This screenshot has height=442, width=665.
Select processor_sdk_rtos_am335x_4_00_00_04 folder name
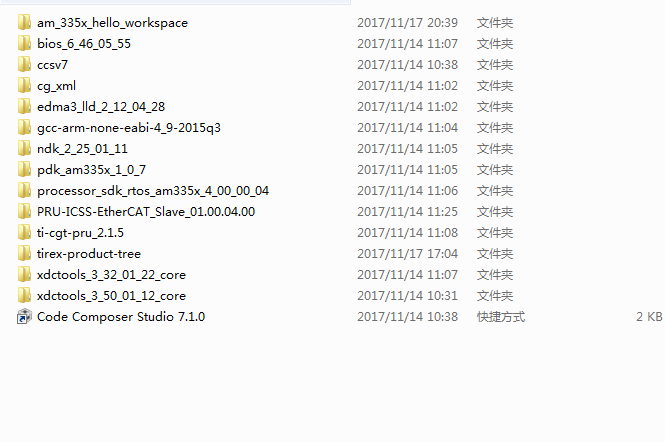pos(153,190)
